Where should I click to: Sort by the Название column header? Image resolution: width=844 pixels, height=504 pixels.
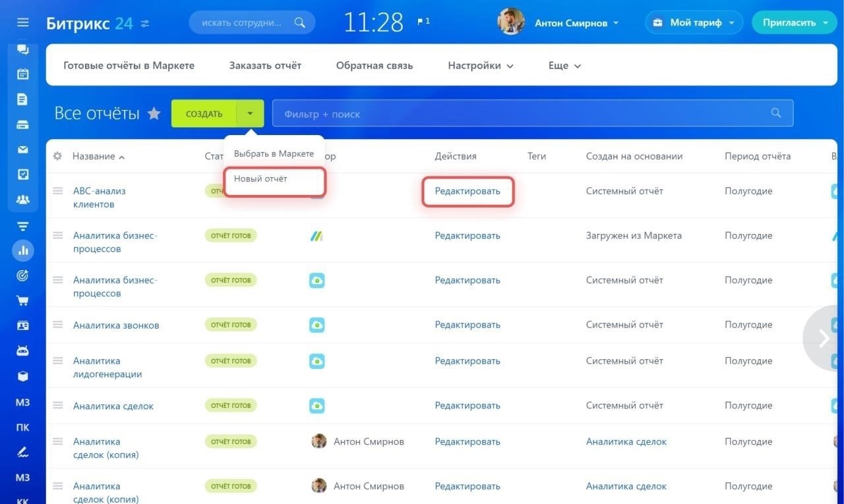[98, 156]
